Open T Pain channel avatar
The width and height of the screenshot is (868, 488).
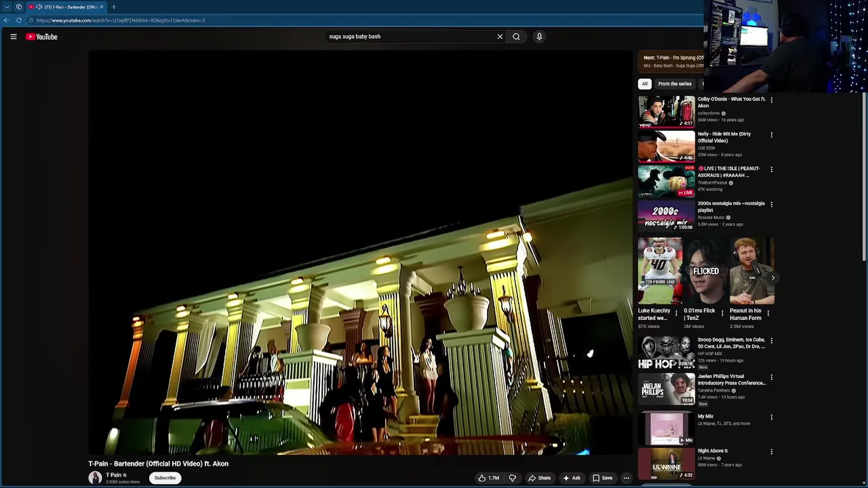(95, 478)
